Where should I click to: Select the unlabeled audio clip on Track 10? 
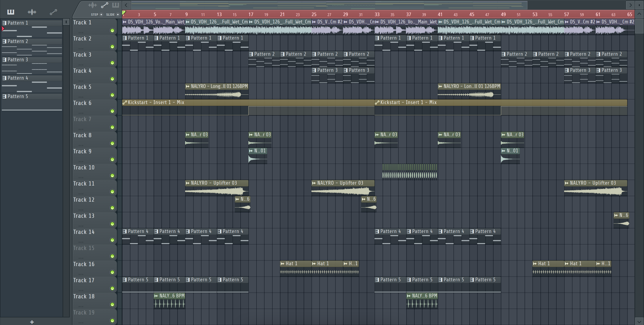(410, 171)
